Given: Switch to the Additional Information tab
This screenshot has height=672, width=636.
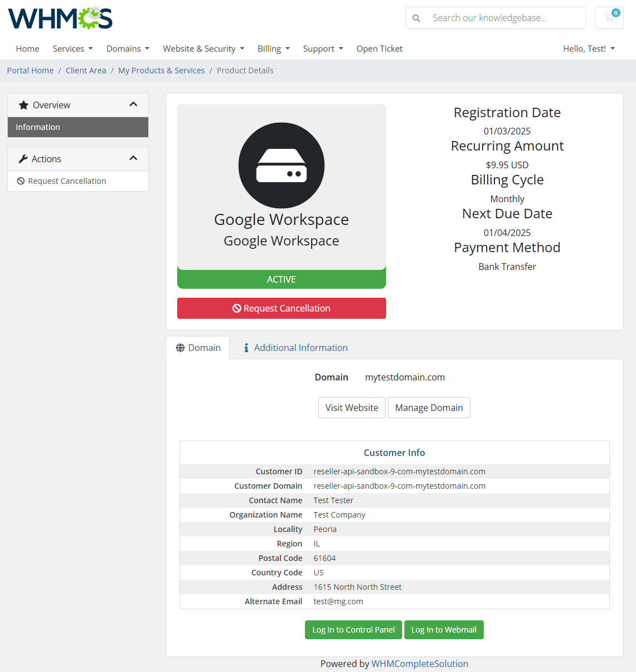Looking at the screenshot, I should point(301,347).
